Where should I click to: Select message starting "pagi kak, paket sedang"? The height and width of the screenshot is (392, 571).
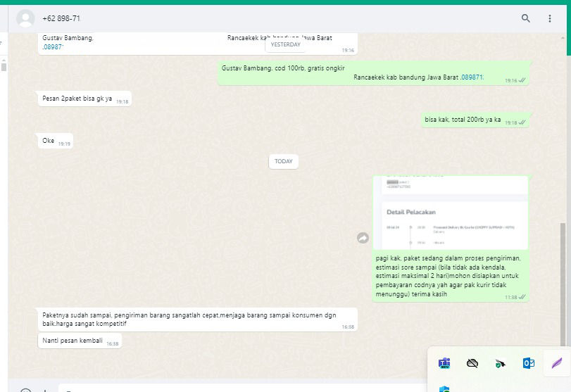[451, 276]
